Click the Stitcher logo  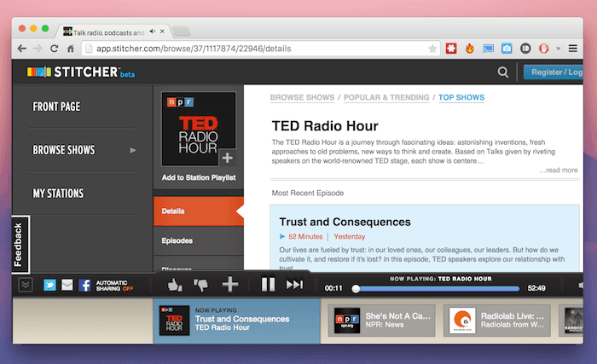pos(81,72)
